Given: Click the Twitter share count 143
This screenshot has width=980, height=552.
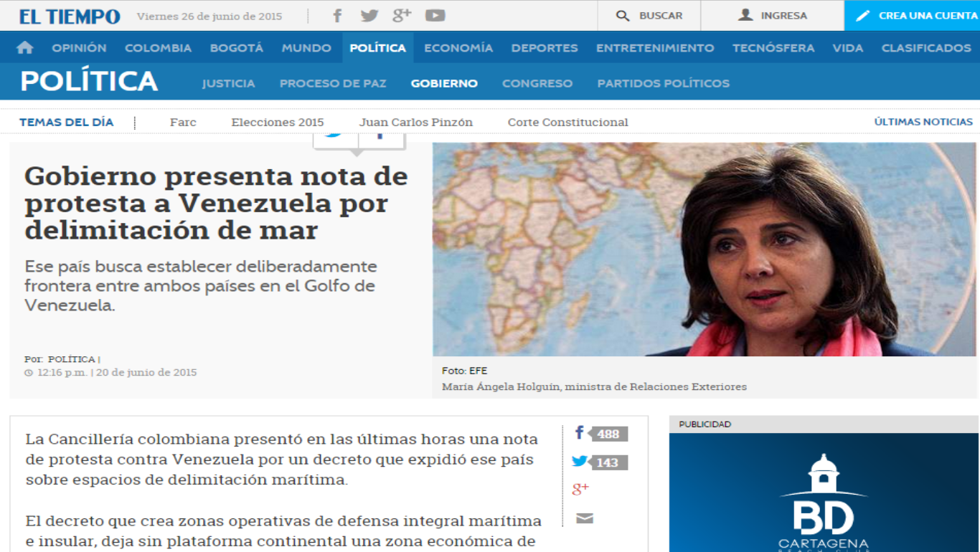Looking at the screenshot, I should coord(608,462).
